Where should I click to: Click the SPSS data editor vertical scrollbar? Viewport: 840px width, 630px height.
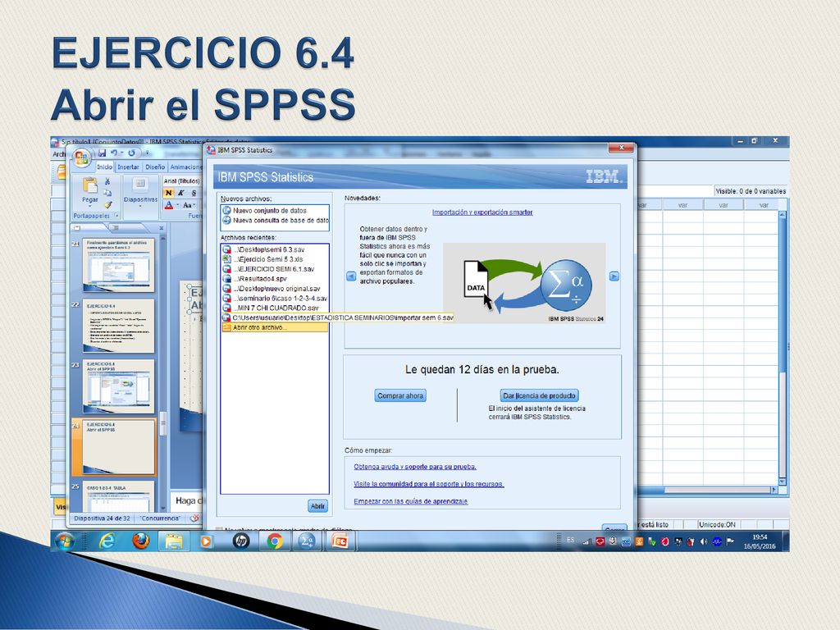pyautogui.click(x=782, y=348)
